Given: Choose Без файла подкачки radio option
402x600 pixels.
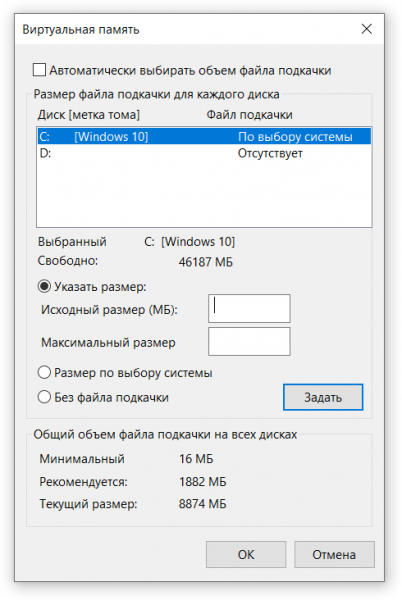Looking at the screenshot, I should (44, 397).
